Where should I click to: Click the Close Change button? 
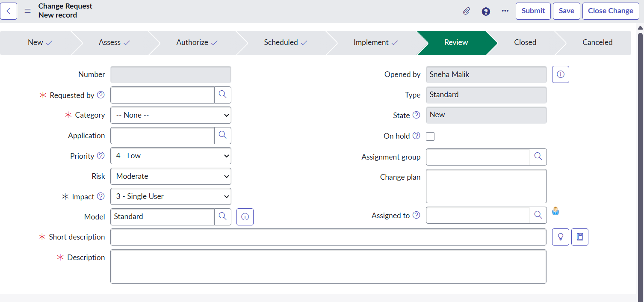610,11
